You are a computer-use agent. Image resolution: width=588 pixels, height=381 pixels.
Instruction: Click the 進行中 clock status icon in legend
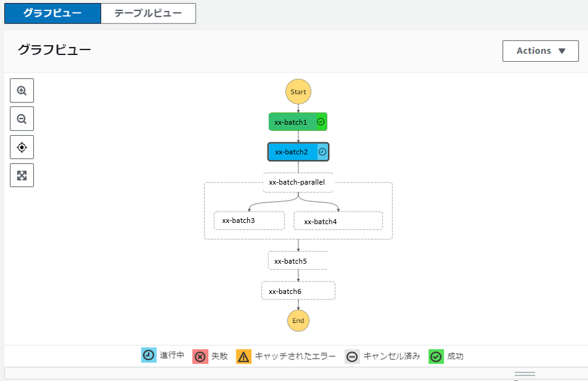point(148,356)
